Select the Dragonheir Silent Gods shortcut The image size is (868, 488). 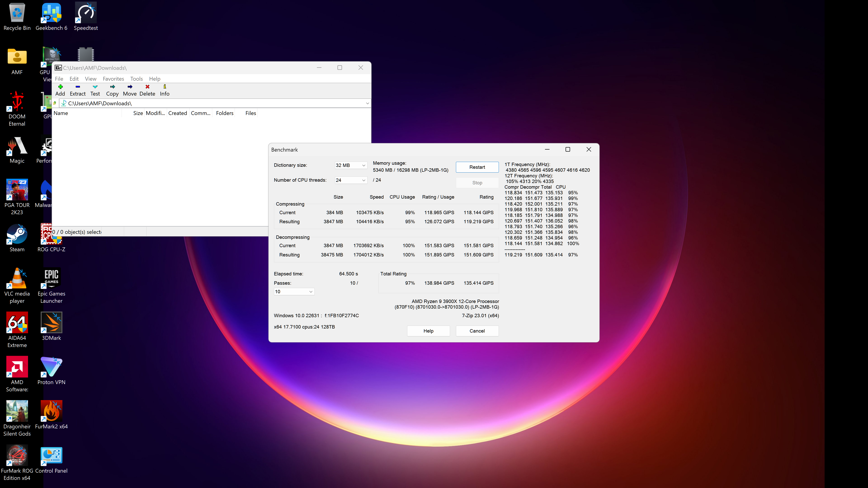pyautogui.click(x=17, y=418)
